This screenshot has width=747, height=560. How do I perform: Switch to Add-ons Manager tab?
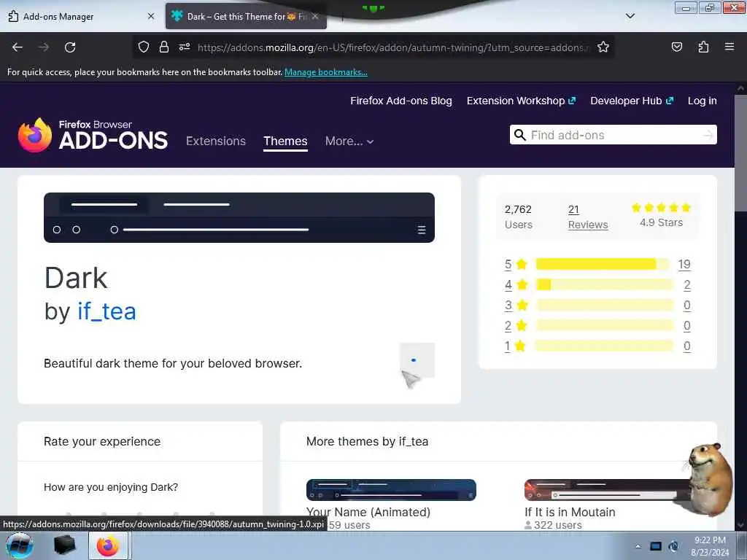pyautogui.click(x=81, y=16)
